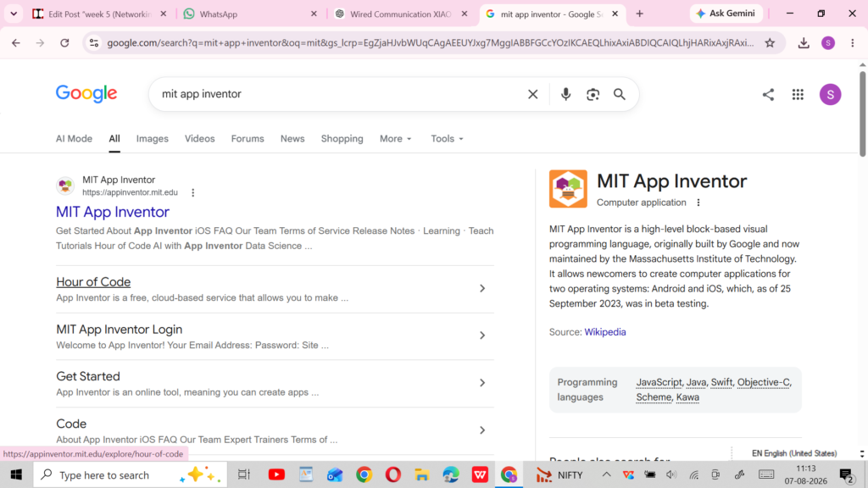This screenshot has height=488, width=868.
Task: Click chevron next to Code sitelink
Action: [482, 430]
